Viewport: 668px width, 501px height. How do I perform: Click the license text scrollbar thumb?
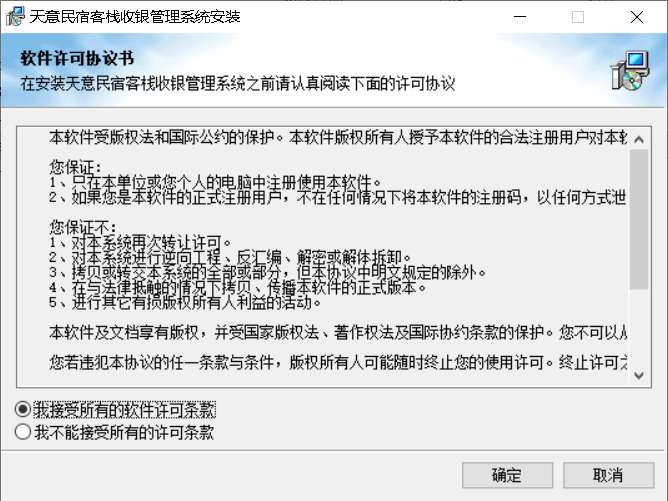click(x=639, y=219)
